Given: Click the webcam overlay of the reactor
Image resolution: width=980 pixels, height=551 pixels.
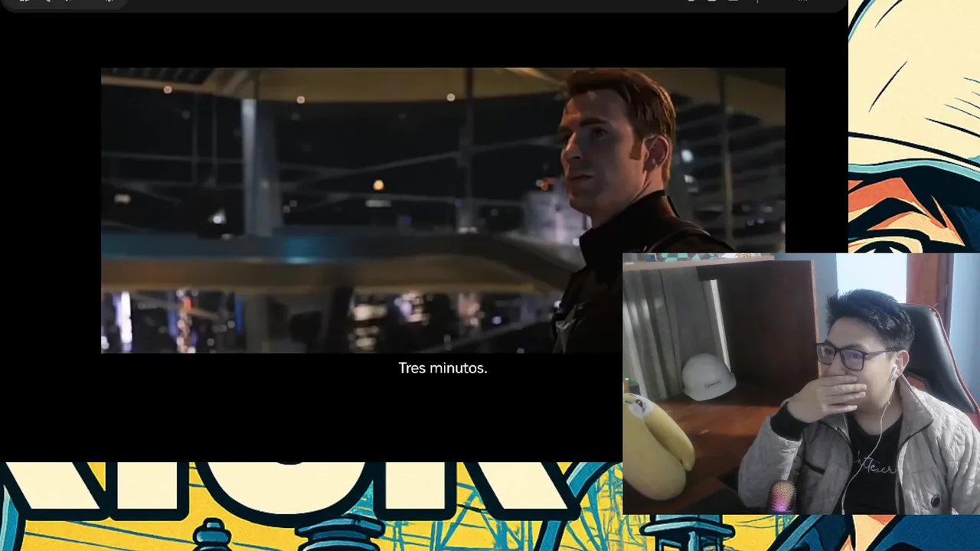Looking at the screenshot, I should coord(801,383).
